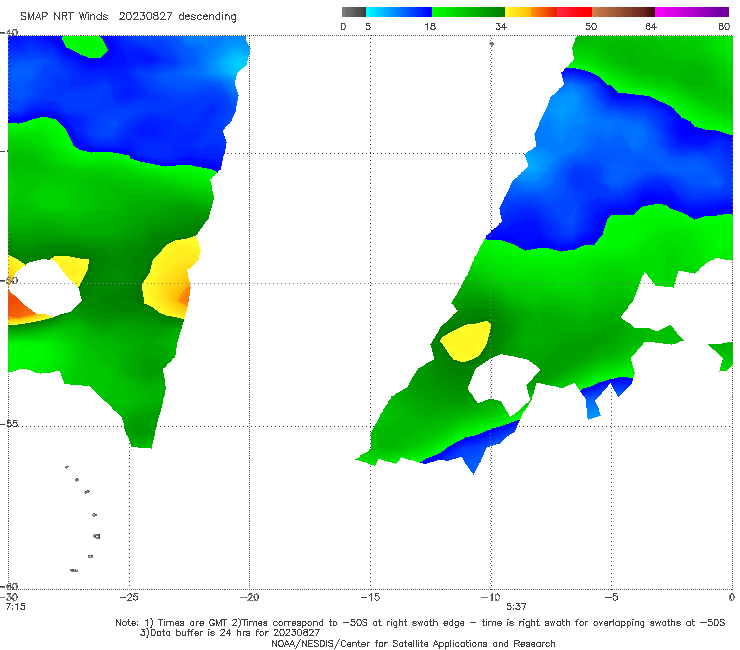Screen dimensions: 740x650
Task: Pick the cyan-to-blue segment of the colorbar
Action: click(x=399, y=12)
